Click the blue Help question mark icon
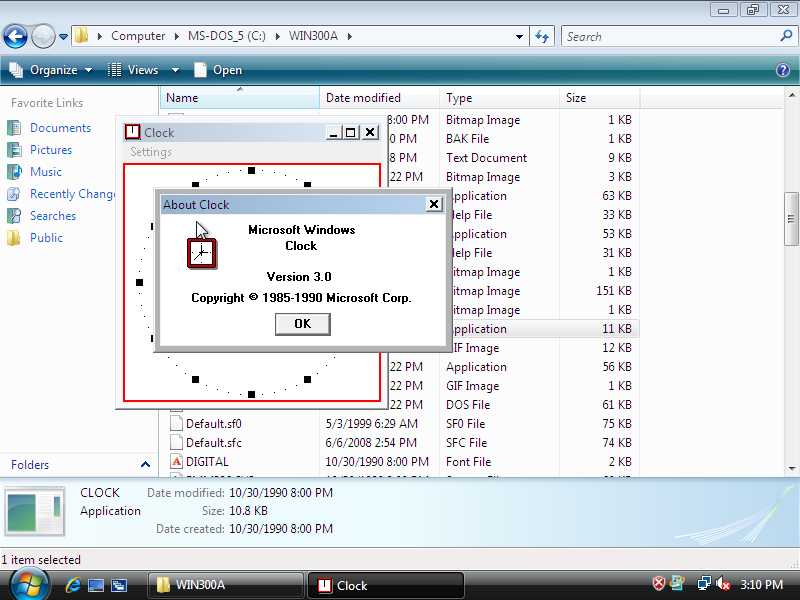 (x=783, y=70)
